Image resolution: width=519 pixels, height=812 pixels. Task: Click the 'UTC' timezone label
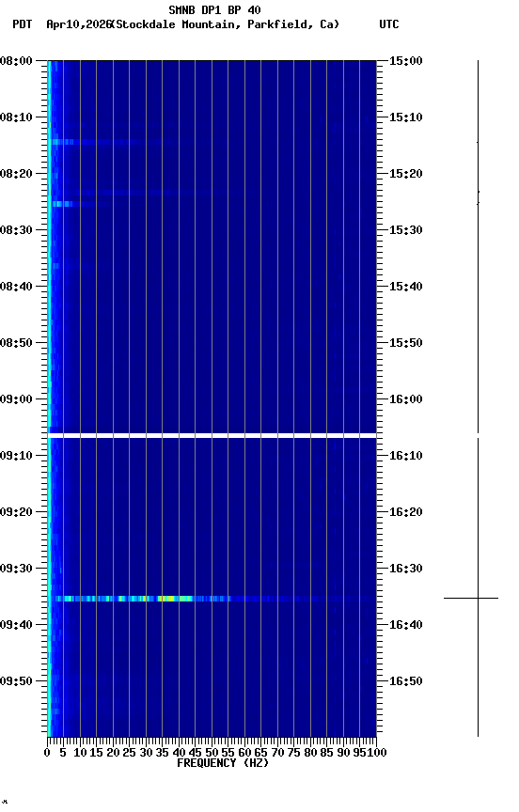[389, 24]
